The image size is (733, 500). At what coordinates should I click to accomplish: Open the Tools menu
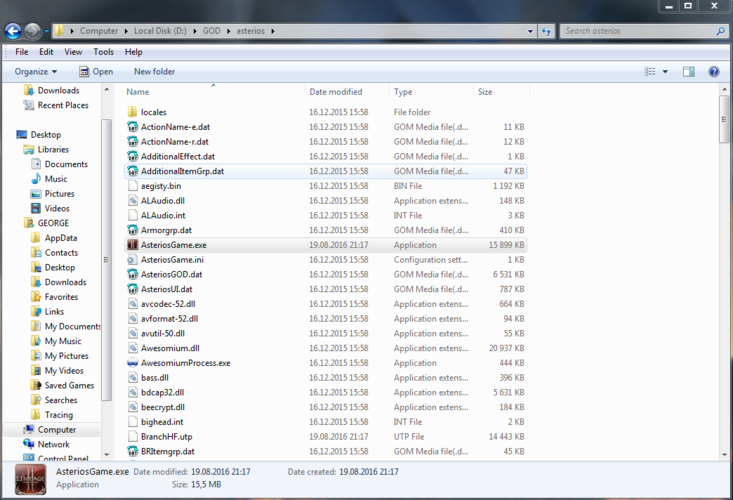click(103, 52)
